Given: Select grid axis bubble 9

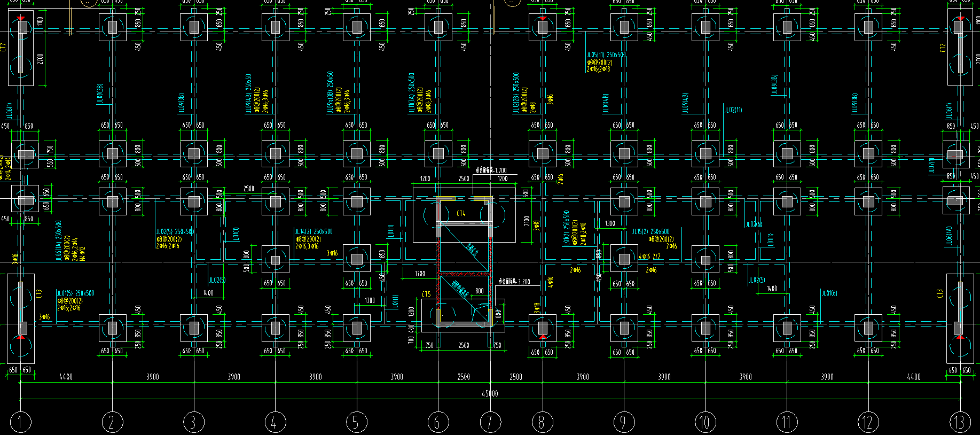Looking at the screenshot, I should tap(624, 422).
